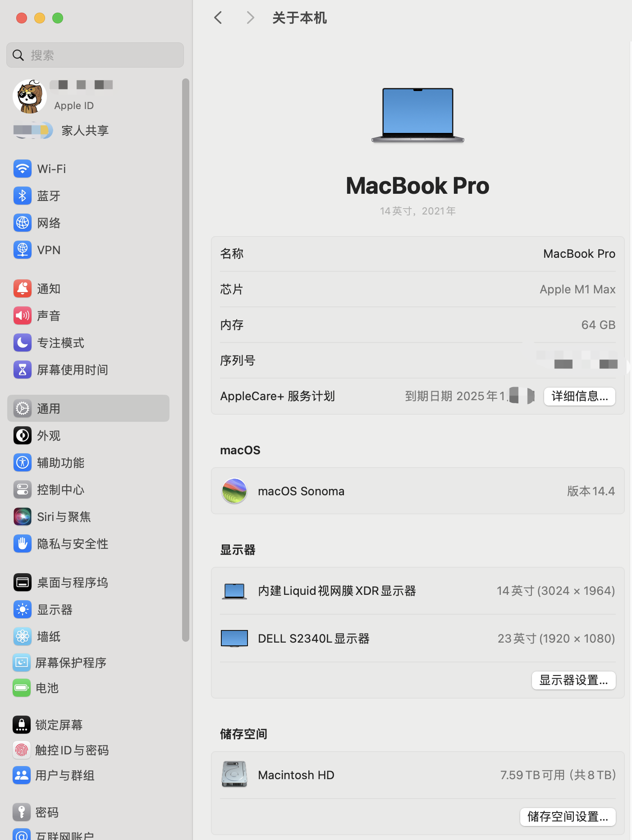The width and height of the screenshot is (632, 840).
Task: Click the 23英寸 (1920 × 1080) text
Action: click(x=556, y=639)
